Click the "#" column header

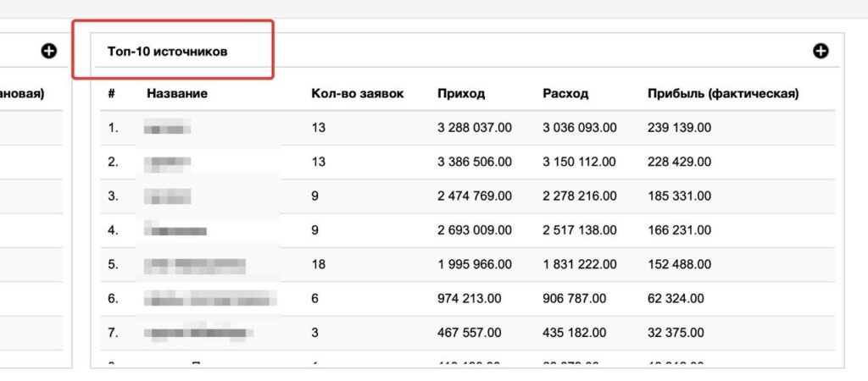pos(111,94)
